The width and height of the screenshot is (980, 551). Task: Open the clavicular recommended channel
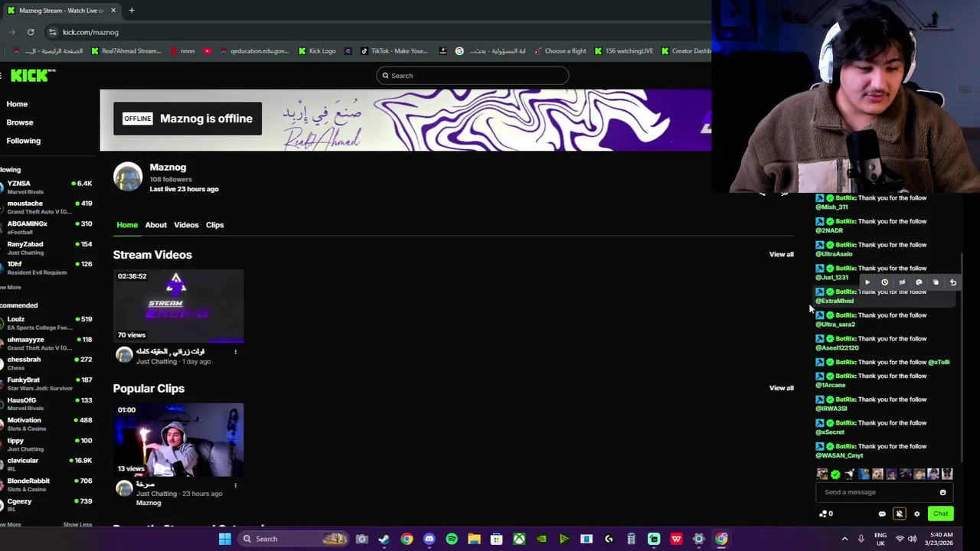pyautogui.click(x=47, y=464)
